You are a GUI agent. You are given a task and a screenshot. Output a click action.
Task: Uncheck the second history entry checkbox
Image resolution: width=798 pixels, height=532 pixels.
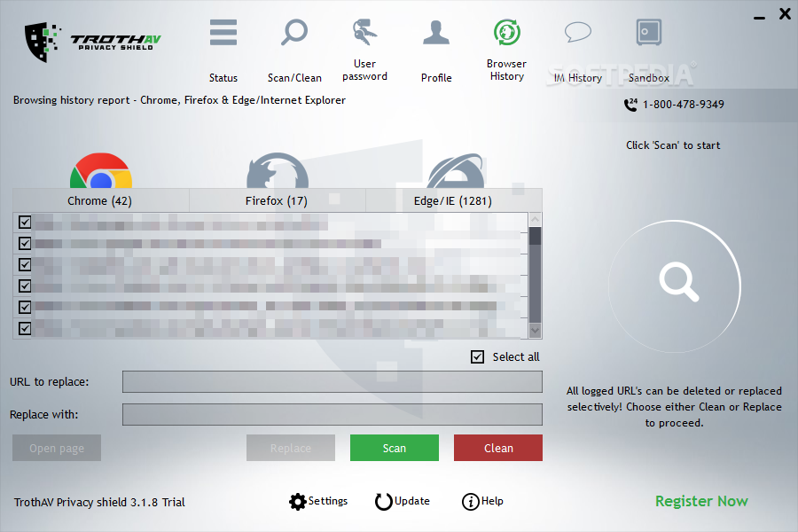coord(25,243)
